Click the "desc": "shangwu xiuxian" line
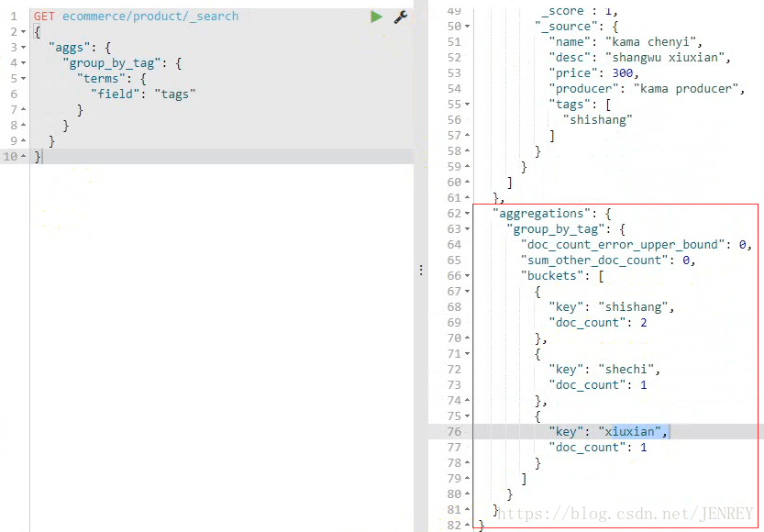 click(x=640, y=58)
